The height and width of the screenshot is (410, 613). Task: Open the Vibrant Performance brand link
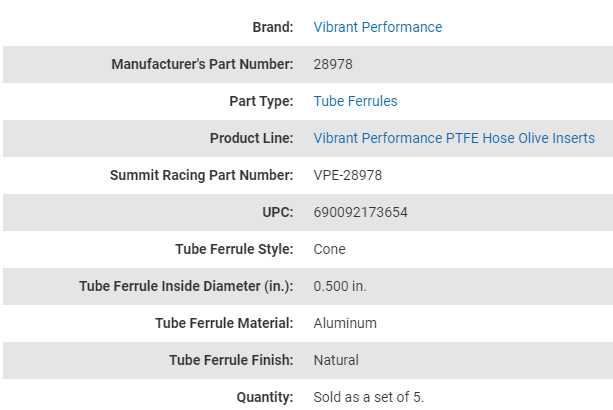pos(377,27)
